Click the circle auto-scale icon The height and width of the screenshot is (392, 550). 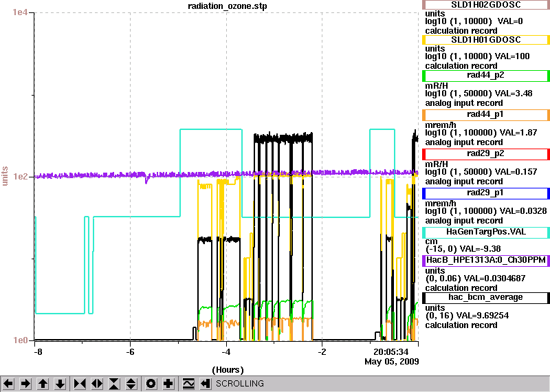point(151,384)
